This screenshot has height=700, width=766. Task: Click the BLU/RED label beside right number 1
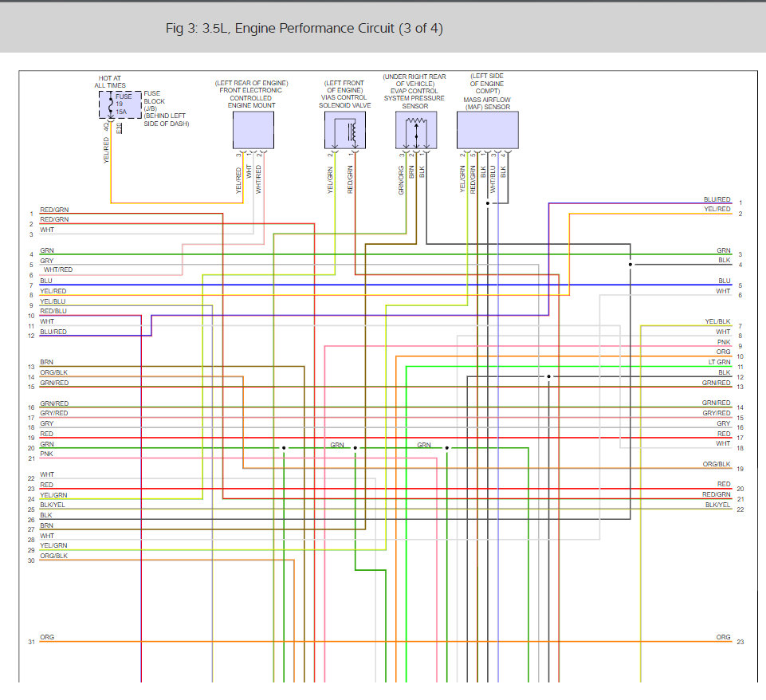click(x=717, y=199)
